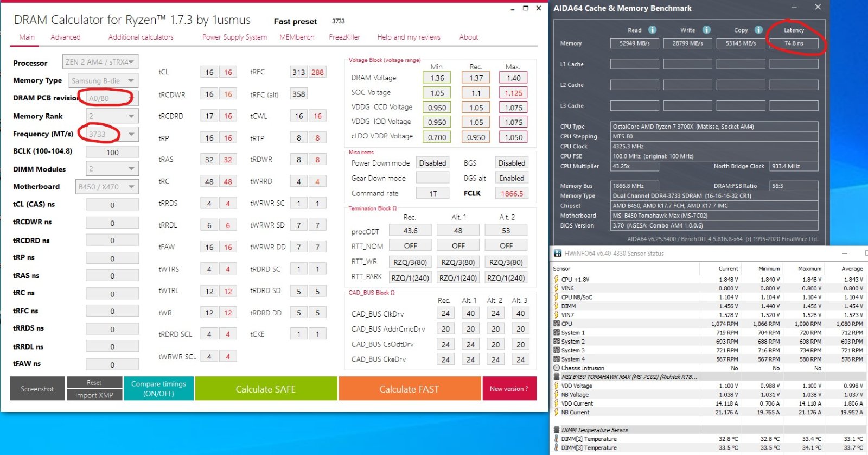
Task: Open the Memory Rank dropdown
Action: (x=112, y=116)
